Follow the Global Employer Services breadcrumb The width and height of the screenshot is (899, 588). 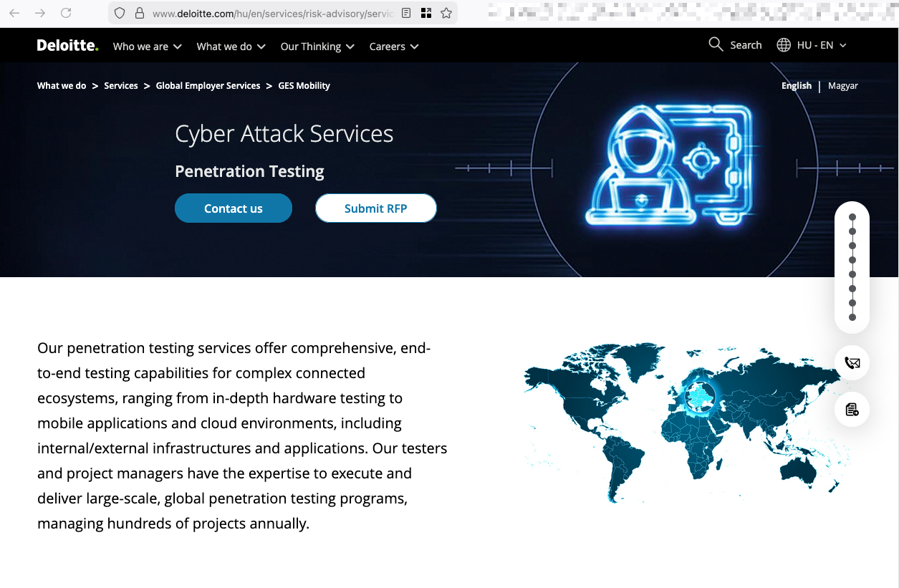[208, 86]
